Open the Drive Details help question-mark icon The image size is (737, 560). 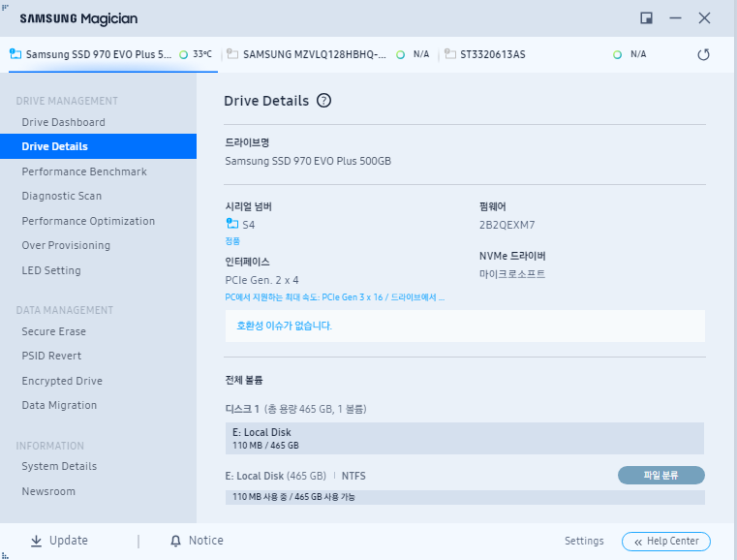coord(323,101)
